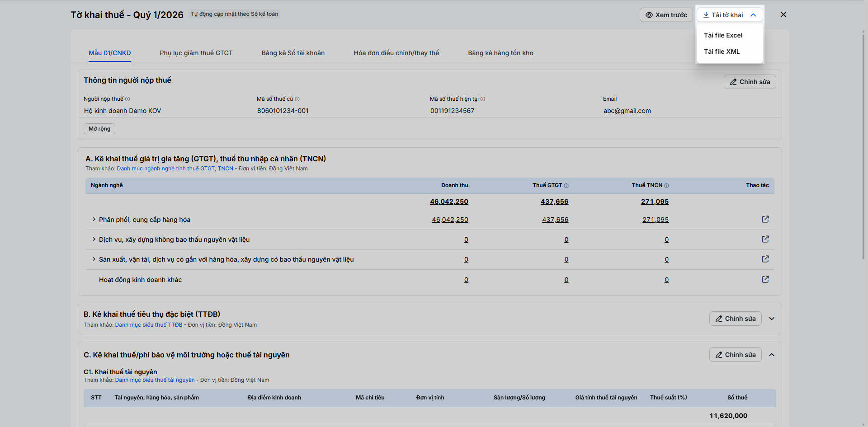Open external link icon for Dịch vụ, xây dựng row
The image size is (868, 427).
[x=765, y=239]
